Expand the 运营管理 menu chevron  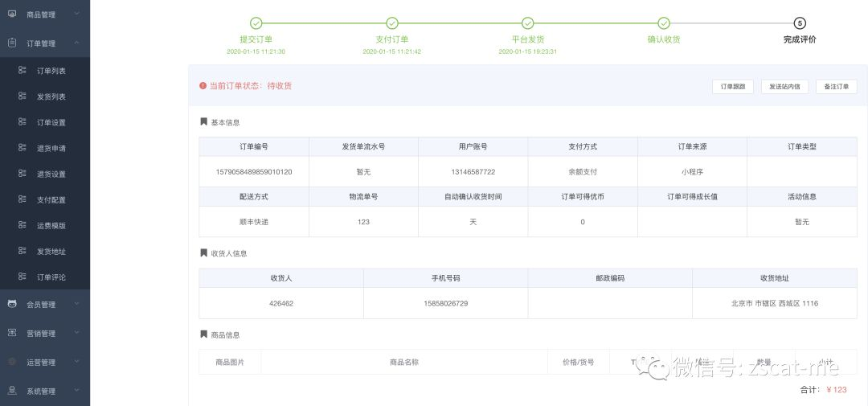click(76, 362)
